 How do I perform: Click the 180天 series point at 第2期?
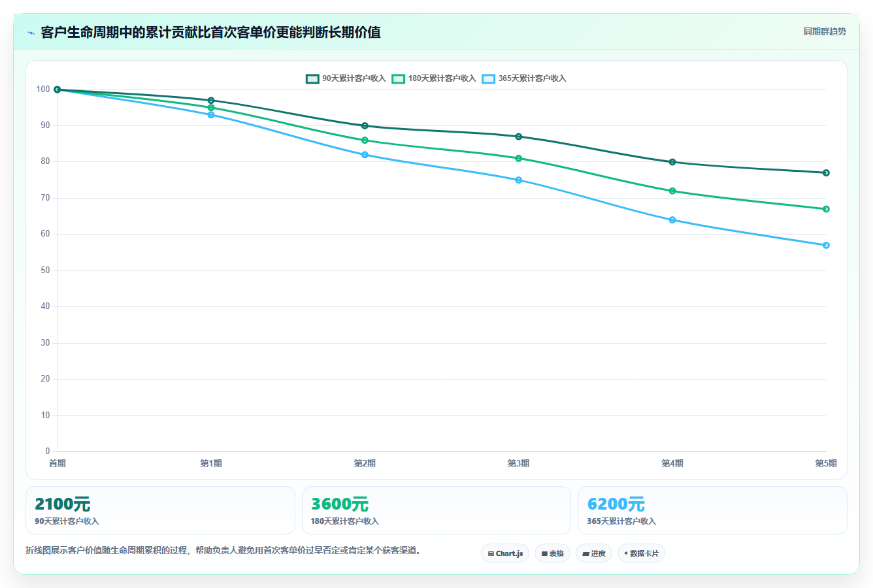[365, 140]
